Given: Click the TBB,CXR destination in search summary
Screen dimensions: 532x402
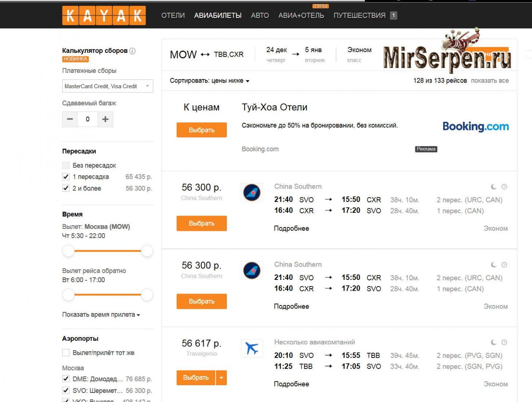Looking at the screenshot, I should 229,54.
